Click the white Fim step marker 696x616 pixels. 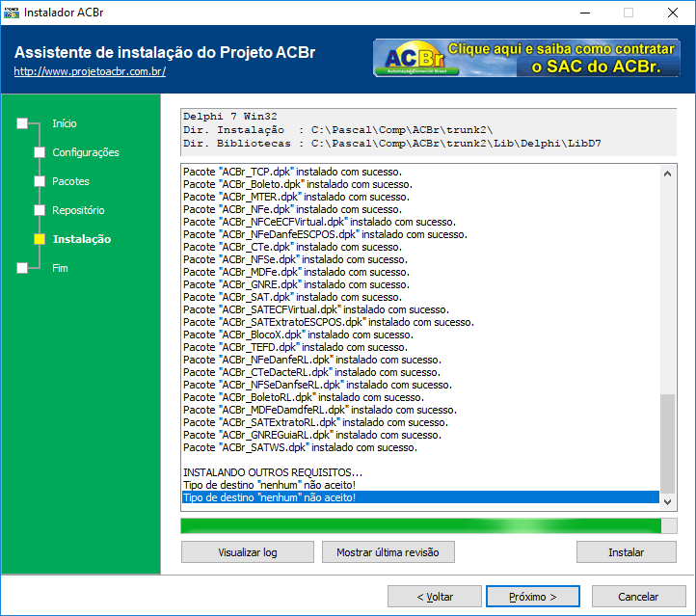pos(22,268)
